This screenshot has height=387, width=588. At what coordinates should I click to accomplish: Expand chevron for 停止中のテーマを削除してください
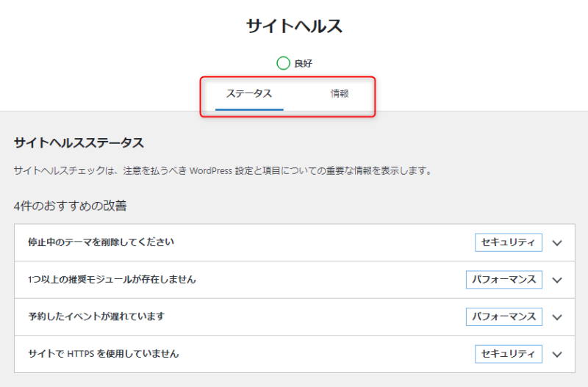click(x=556, y=243)
